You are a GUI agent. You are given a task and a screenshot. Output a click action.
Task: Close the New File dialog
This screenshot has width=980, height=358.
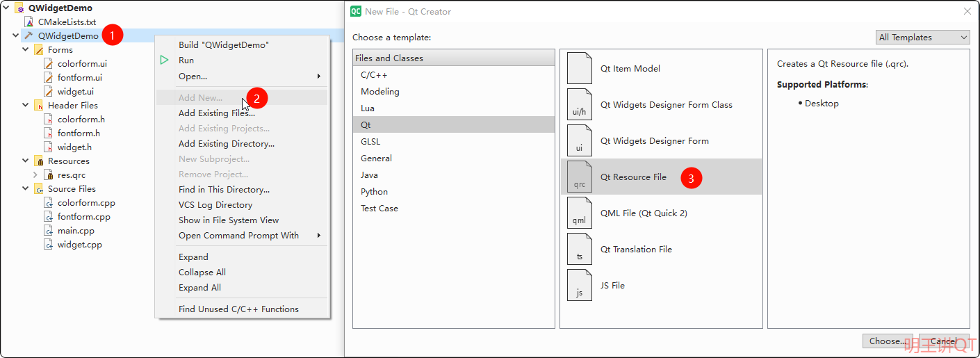(x=967, y=11)
